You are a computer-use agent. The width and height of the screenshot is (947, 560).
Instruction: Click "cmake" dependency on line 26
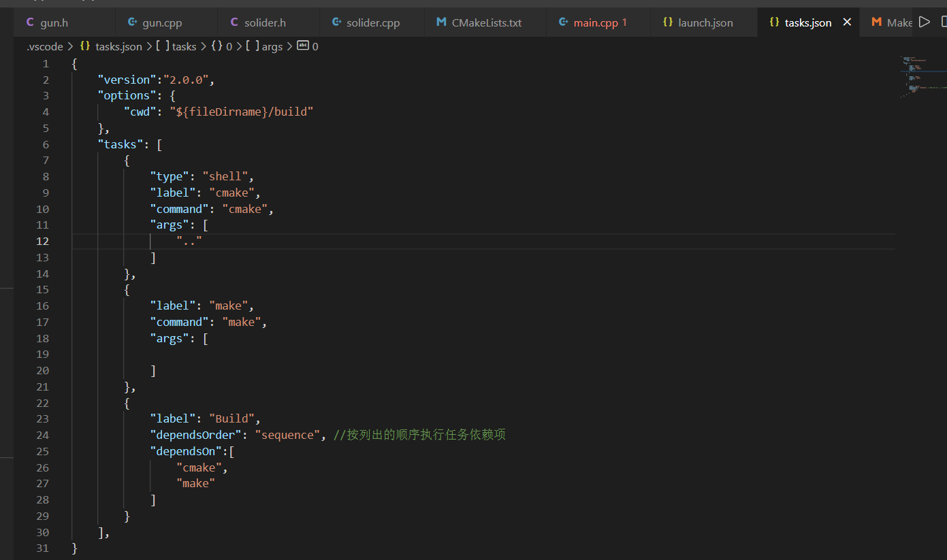tap(199, 467)
